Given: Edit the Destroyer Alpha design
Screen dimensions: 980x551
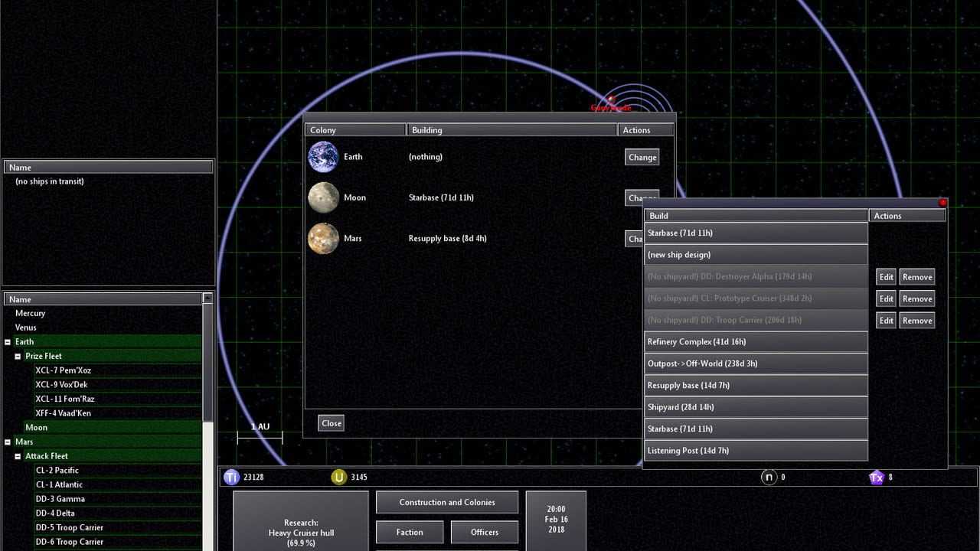Looking at the screenshot, I should click(x=886, y=277).
